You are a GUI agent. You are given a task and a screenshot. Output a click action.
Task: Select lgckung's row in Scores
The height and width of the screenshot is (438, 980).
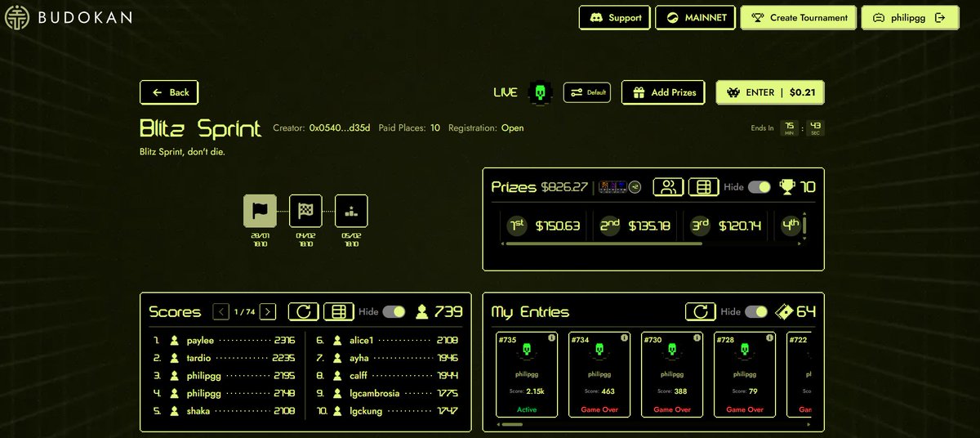point(386,411)
